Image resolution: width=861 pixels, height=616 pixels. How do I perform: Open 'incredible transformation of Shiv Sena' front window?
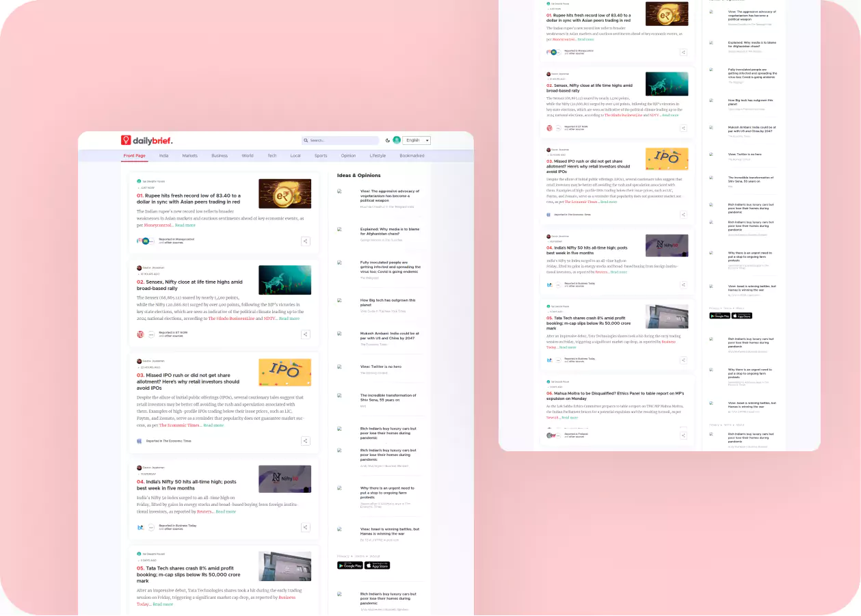(x=388, y=397)
